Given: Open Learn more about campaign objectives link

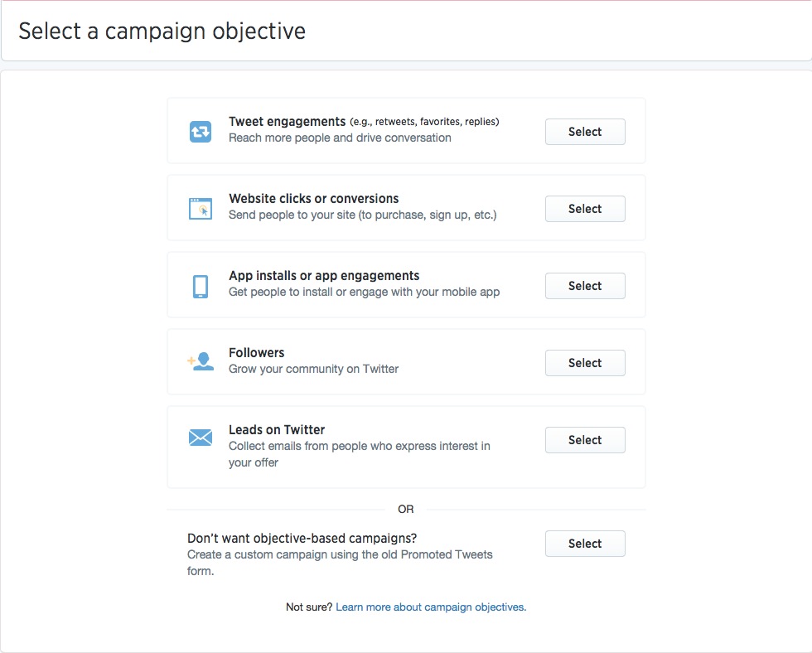Looking at the screenshot, I should click(x=431, y=607).
